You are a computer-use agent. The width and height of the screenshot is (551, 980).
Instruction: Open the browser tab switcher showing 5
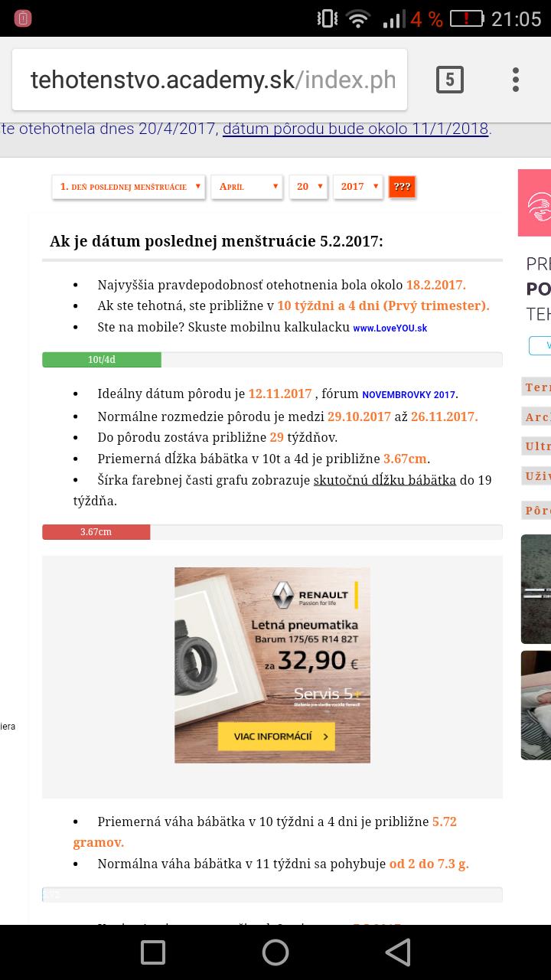click(x=449, y=80)
